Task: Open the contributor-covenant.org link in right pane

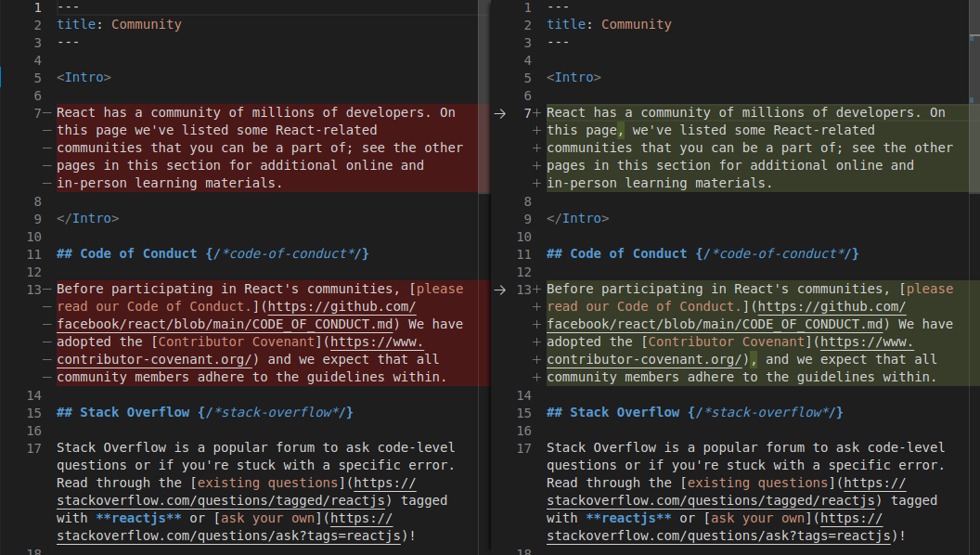Action: click(730, 351)
